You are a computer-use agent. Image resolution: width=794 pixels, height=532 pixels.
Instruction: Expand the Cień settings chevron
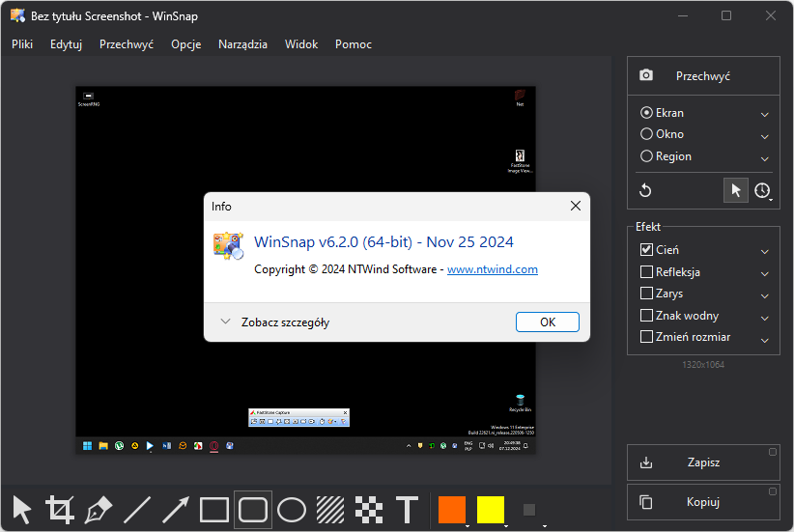(x=765, y=252)
